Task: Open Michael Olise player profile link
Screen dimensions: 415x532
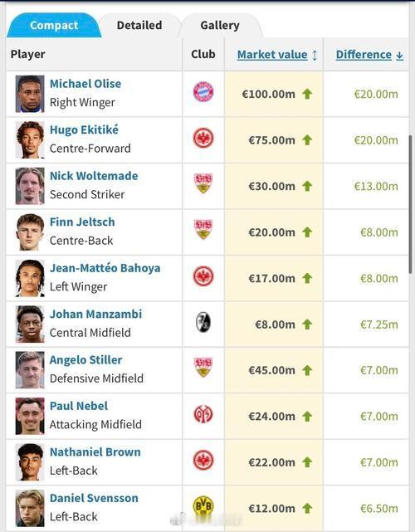Action: tap(85, 84)
